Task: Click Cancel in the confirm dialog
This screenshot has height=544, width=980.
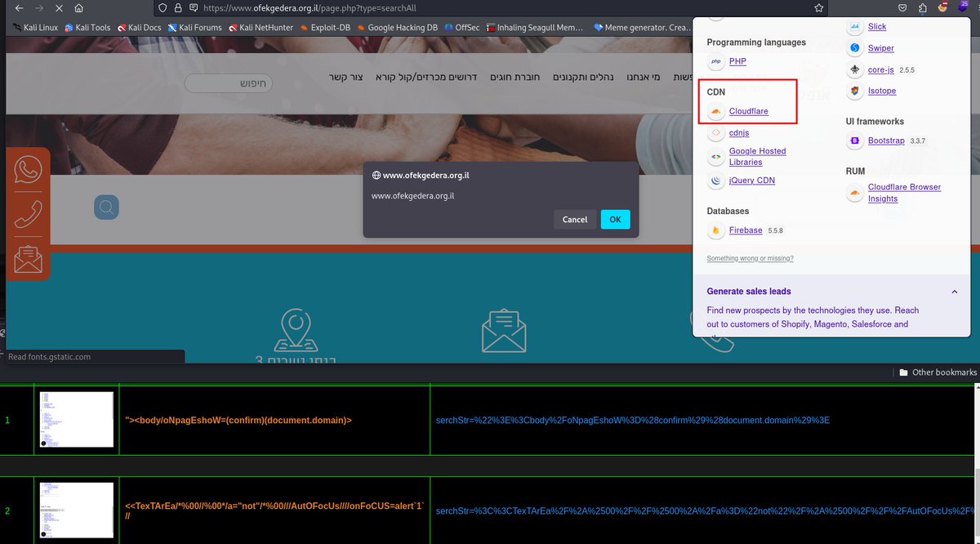Action: (575, 219)
